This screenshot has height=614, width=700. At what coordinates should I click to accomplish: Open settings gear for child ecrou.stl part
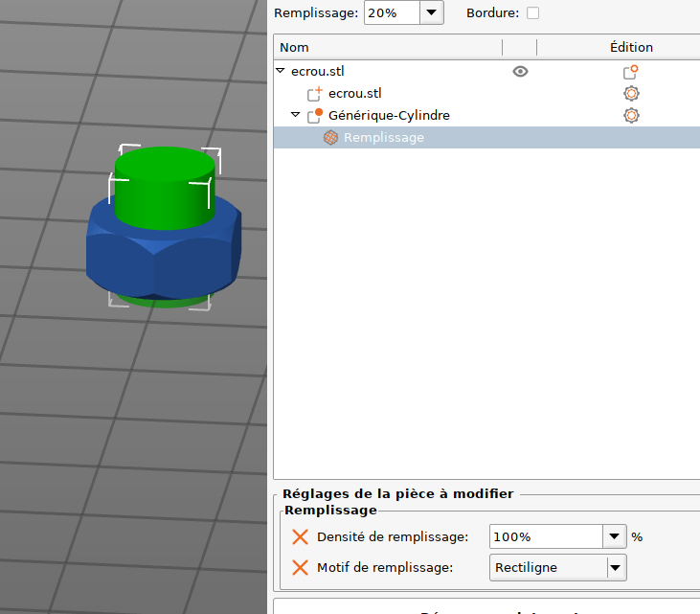[x=631, y=93]
